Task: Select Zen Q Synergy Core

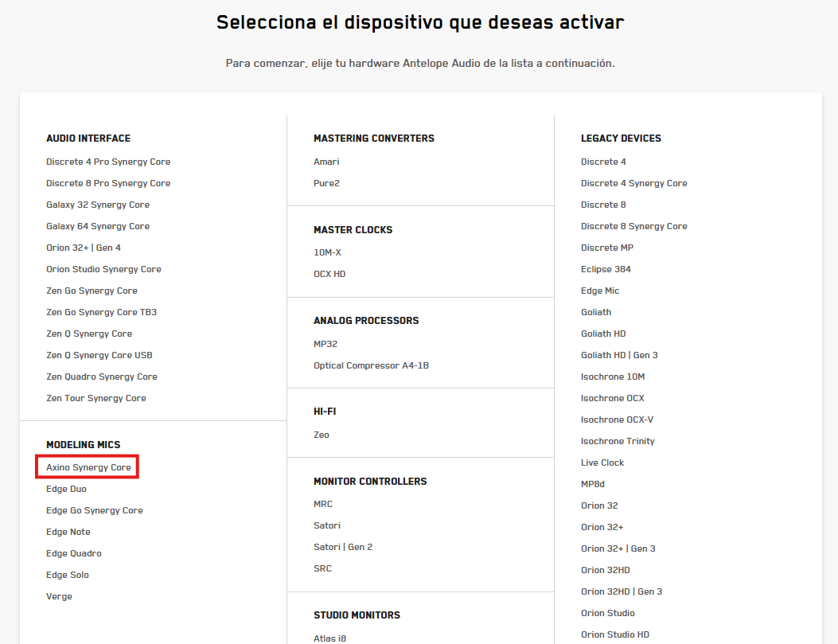Action: [x=89, y=334]
